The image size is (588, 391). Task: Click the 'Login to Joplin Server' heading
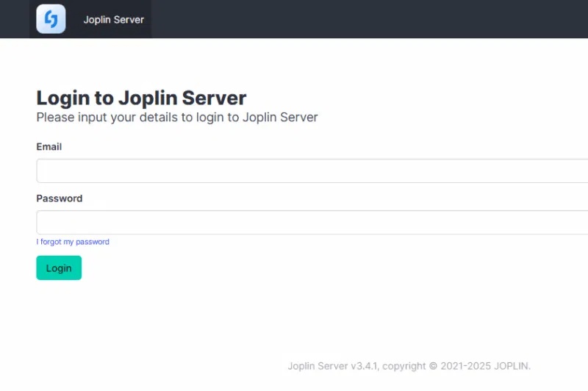point(141,98)
